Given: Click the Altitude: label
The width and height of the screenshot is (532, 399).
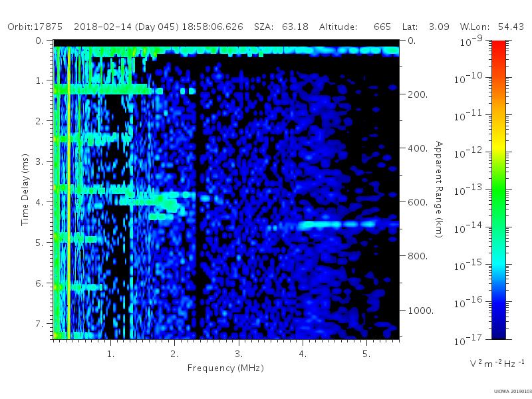Looking at the screenshot, I should point(338,27).
